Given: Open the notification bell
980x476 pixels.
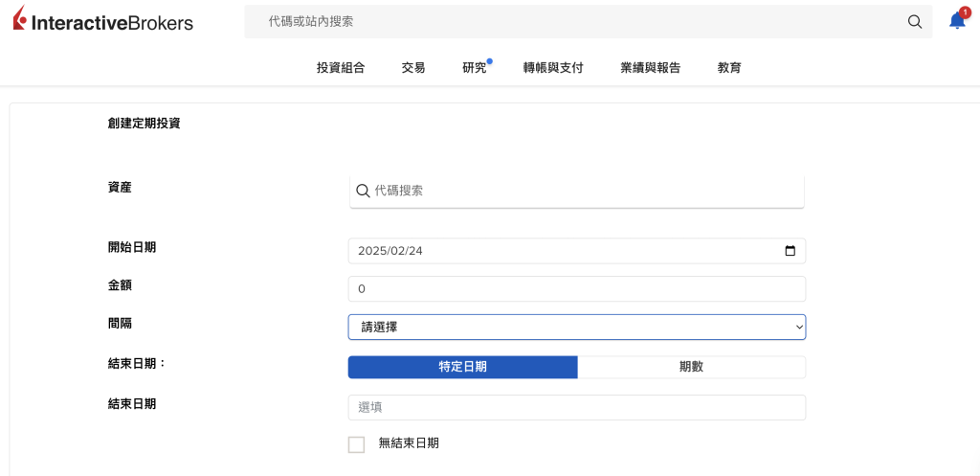Looking at the screenshot, I should (x=956, y=21).
